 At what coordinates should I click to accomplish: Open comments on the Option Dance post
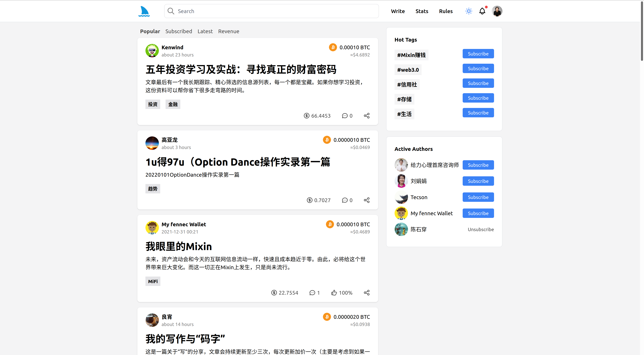[x=345, y=200]
